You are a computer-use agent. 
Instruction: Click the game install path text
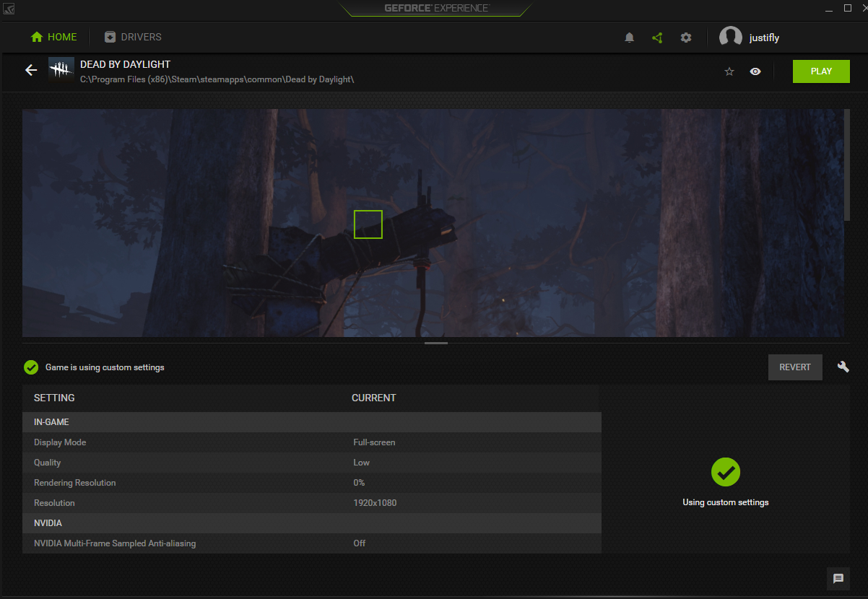click(217, 79)
